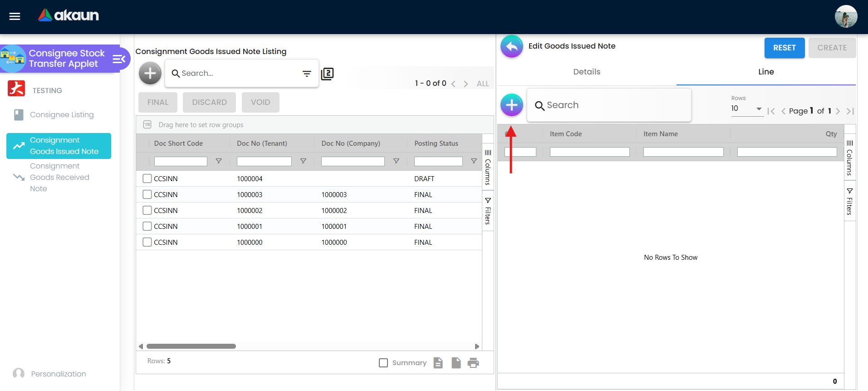Click Doc No (Tenant) filter input
Image resolution: width=868 pixels, height=391 pixels.
264,161
